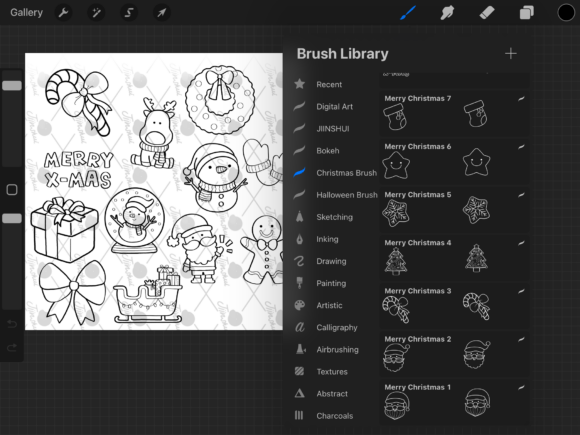Viewport: 580px width, 435px height.
Task: Toggle the square modify button in sidebar
Action: 12,190
